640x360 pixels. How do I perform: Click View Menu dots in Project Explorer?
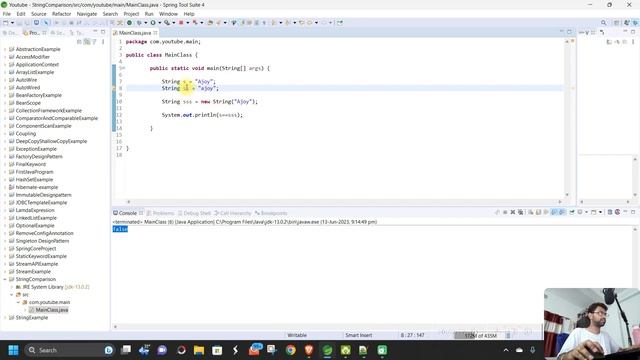coord(103,42)
